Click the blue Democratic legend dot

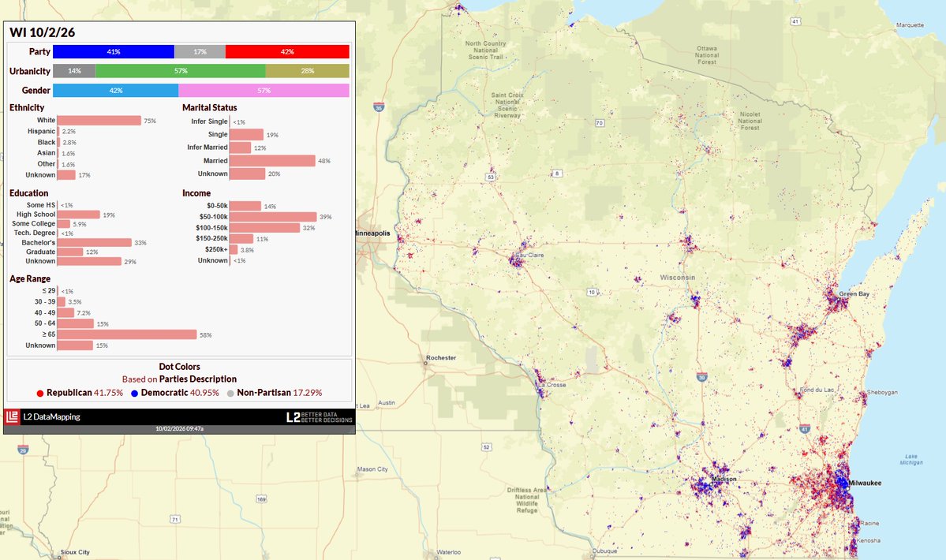[x=135, y=393]
